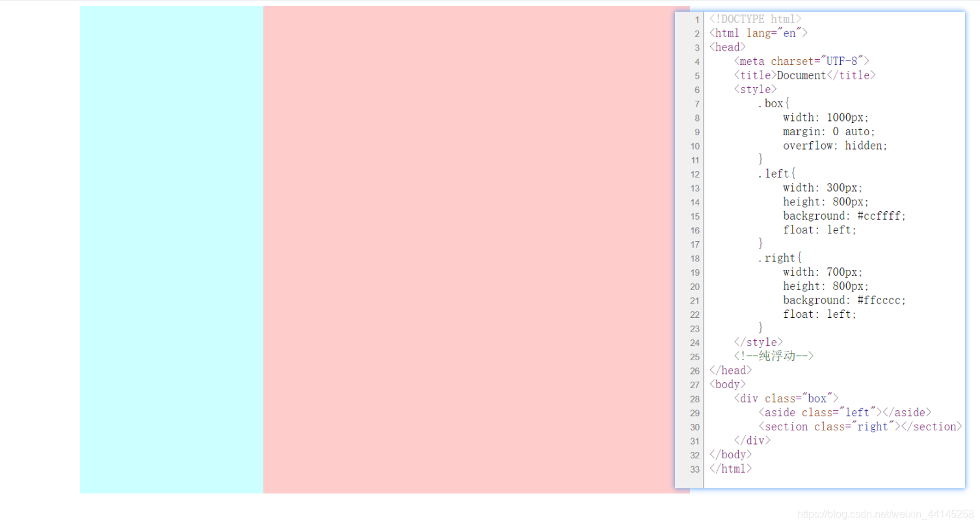Image resolution: width=980 pixels, height=526 pixels.
Task: Click line number 1 in the gutter
Action: pos(698,20)
